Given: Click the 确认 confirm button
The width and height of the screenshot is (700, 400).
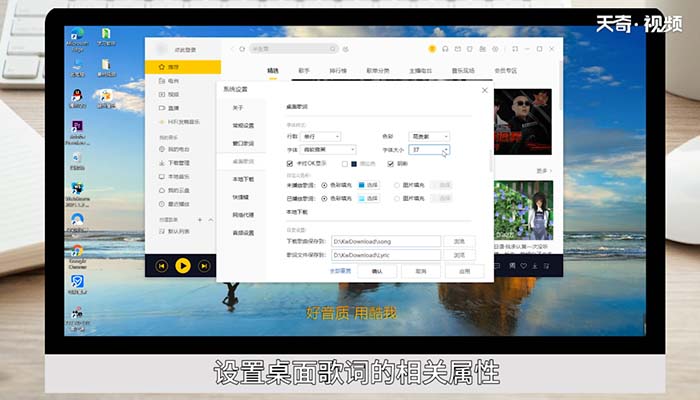Looking at the screenshot, I should 377,271.
